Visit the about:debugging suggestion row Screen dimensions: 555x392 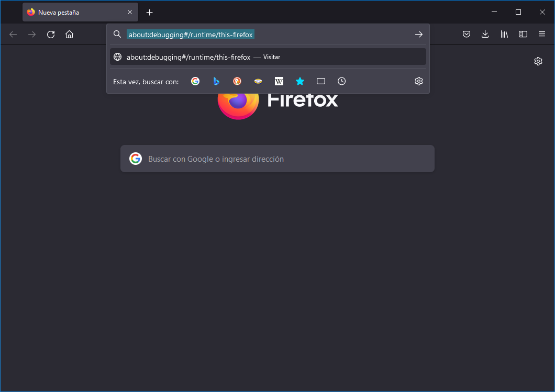click(268, 57)
